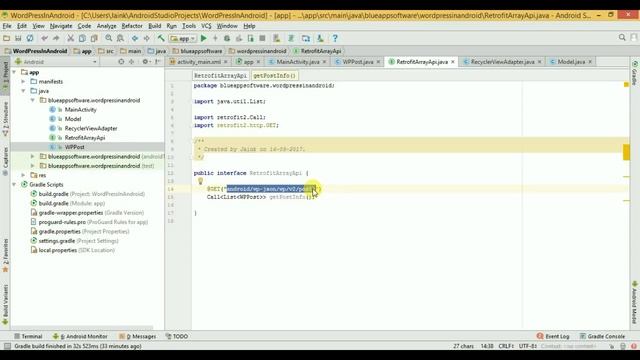Click the Stop square icon
640x360 pixels.
click(x=262, y=38)
